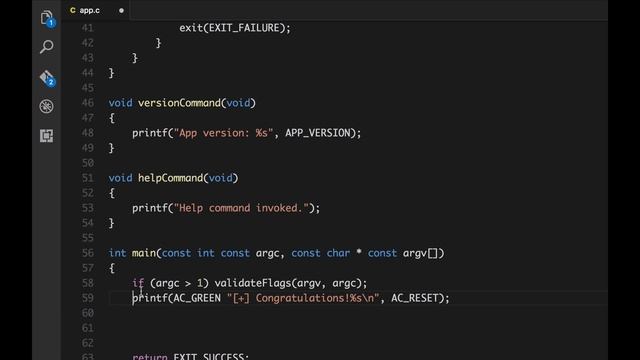This screenshot has width=640, height=360.
Task: Click the argc parameter in main signature
Action: (x=267, y=253)
